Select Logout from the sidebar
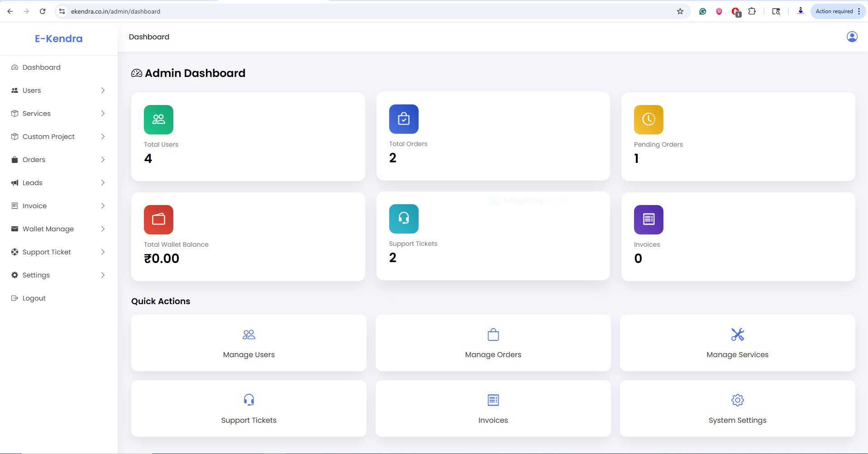The height and width of the screenshot is (454, 868). pyautogui.click(x=34, y=298)
